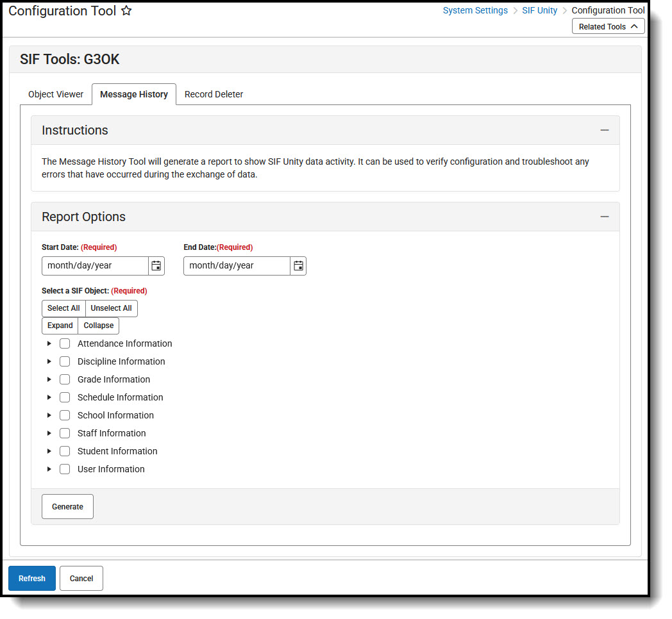This screenshot has width=672, height=619.
Task: Open the End Date calendar picker icon
Action: [x=298, y=265]
